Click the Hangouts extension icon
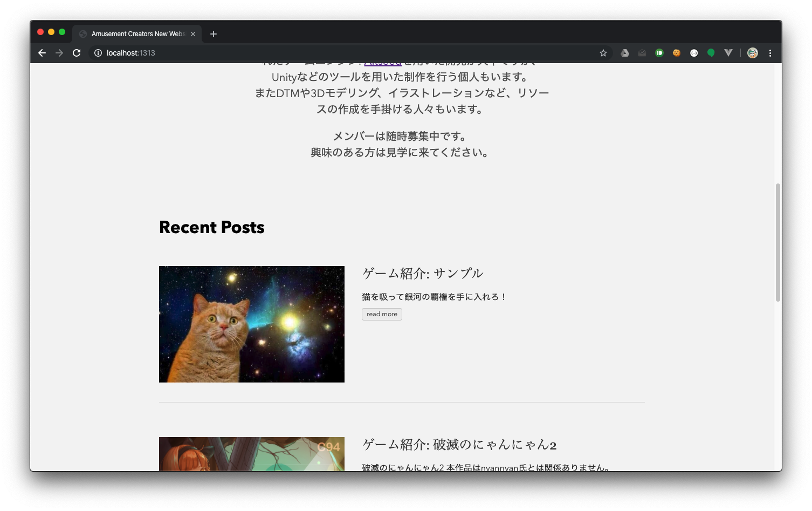This screenshot has width=812, height=511. (711, 53)
